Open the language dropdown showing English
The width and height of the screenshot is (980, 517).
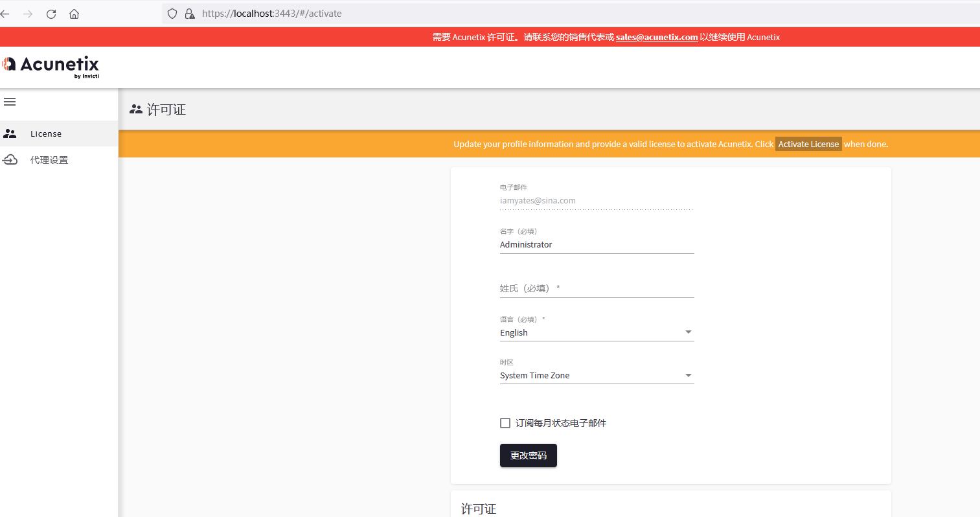(x=596, y=332)
